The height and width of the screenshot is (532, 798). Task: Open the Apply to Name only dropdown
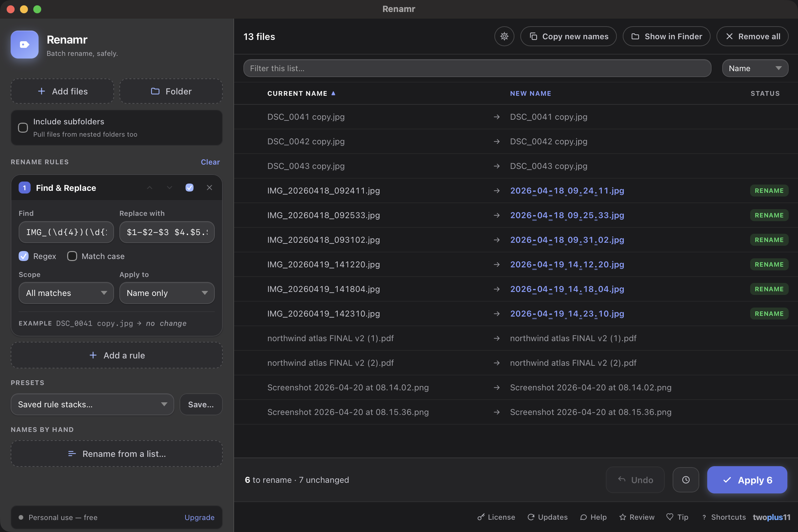click(x=167, y=293)
